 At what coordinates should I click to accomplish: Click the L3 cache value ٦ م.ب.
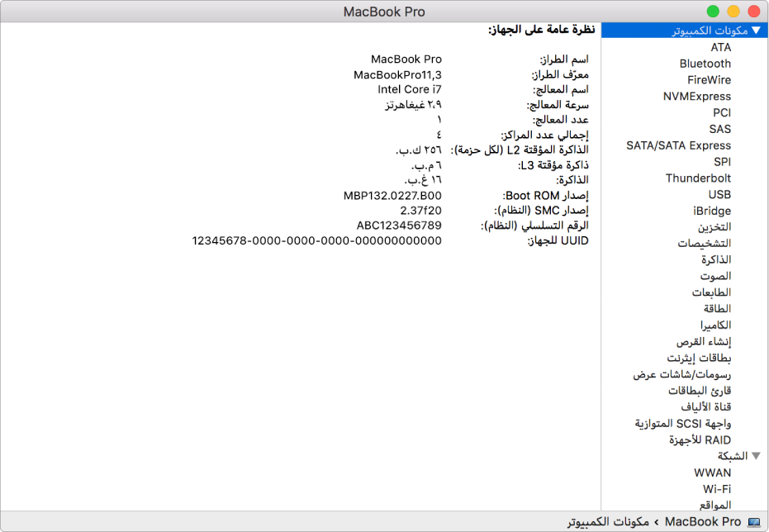(x=426, y=165)
